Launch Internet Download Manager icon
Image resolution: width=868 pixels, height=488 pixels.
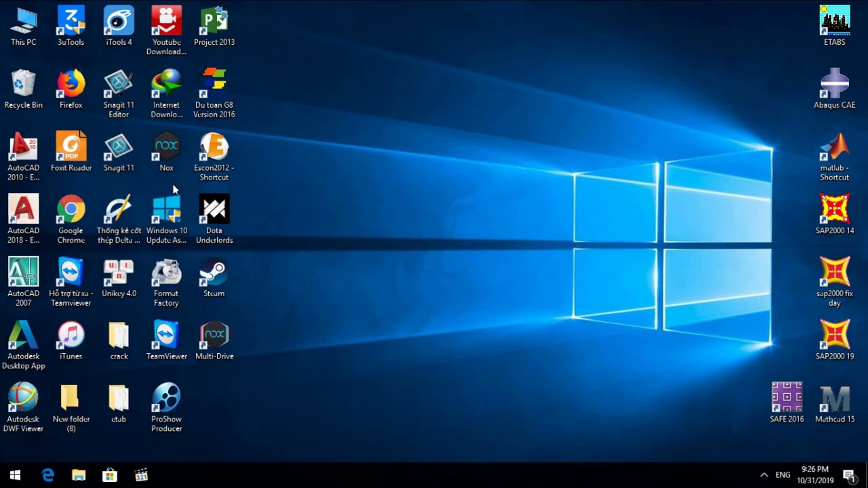tap(166, 94)
